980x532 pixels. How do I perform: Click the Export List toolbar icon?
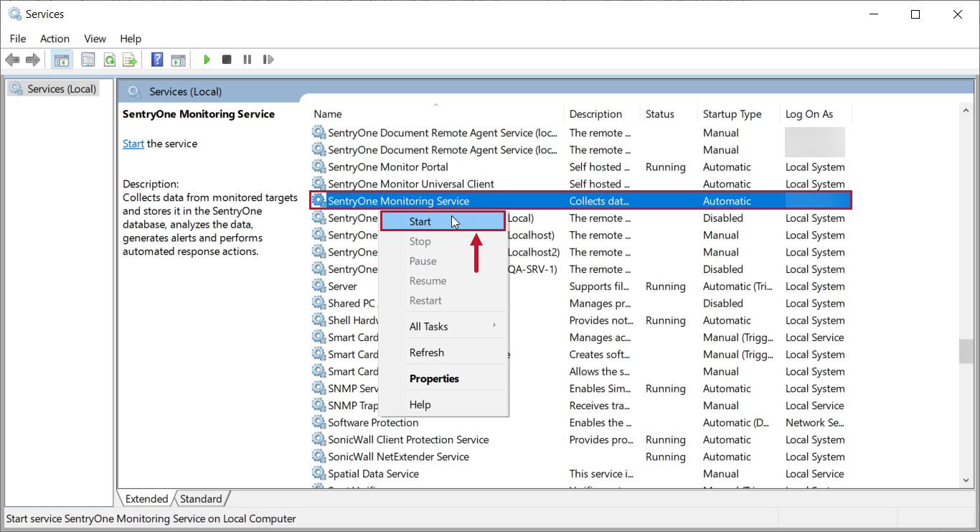130,59
